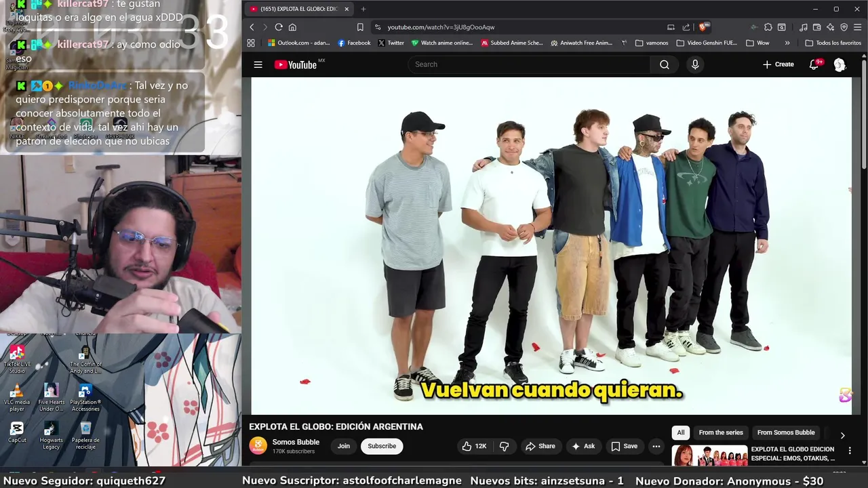
Task: Share the video with the Share button
Action: tap(540, 446)
